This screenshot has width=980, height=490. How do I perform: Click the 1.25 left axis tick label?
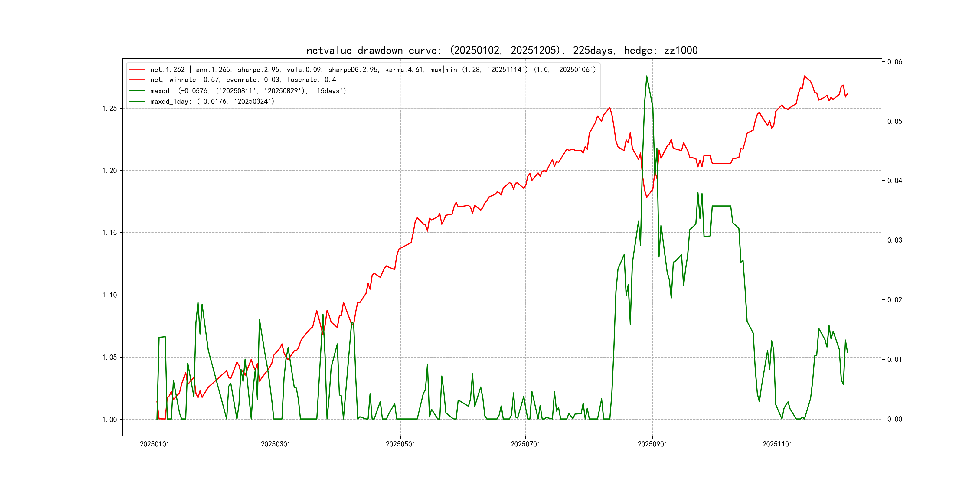click(x=109, y=108)
